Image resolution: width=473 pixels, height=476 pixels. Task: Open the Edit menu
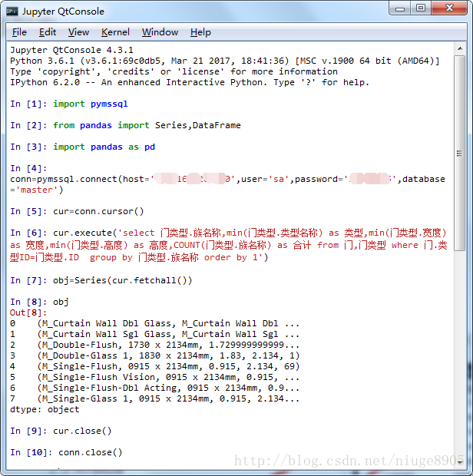pyautogui.click(x=48, y=32)
